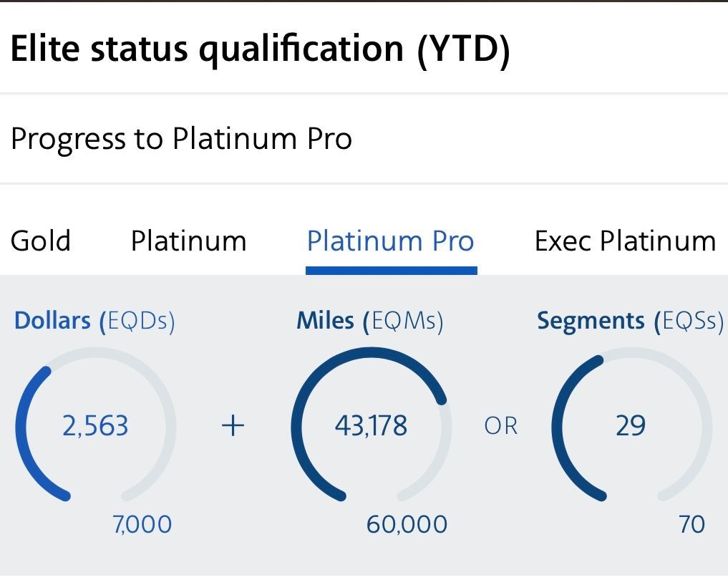Open the Platinum Pro tab
This screenshot has width=728, height=585.
[x=390, y=241]
